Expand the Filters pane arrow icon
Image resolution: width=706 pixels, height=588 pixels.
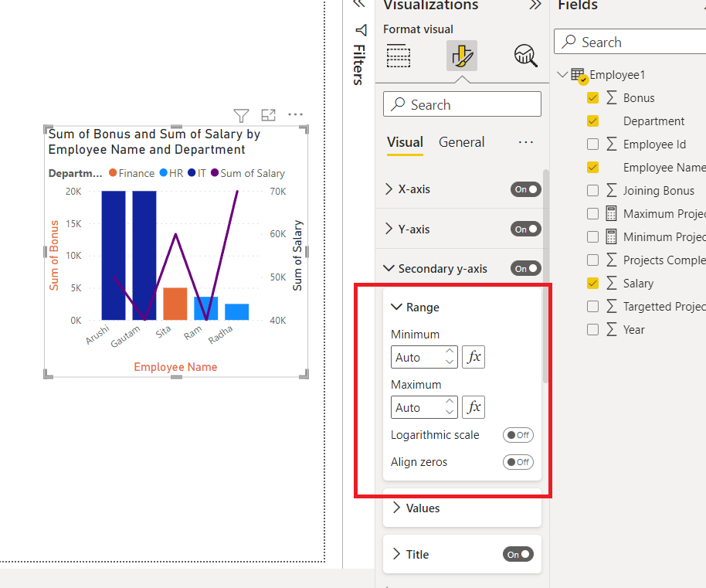(359, 4)
